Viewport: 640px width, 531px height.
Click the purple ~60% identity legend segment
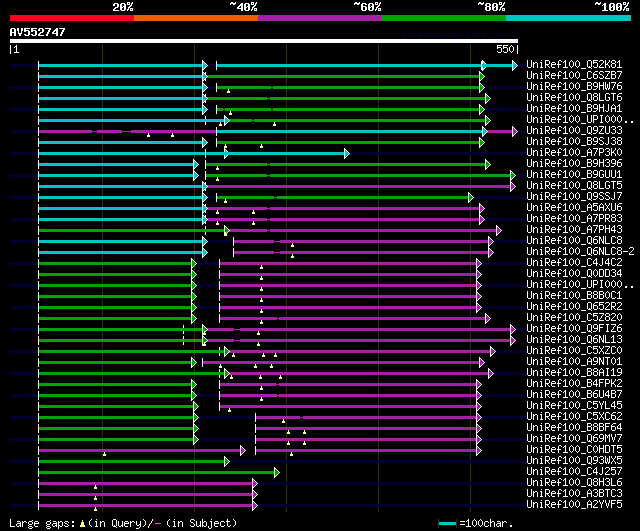point(320,18)
